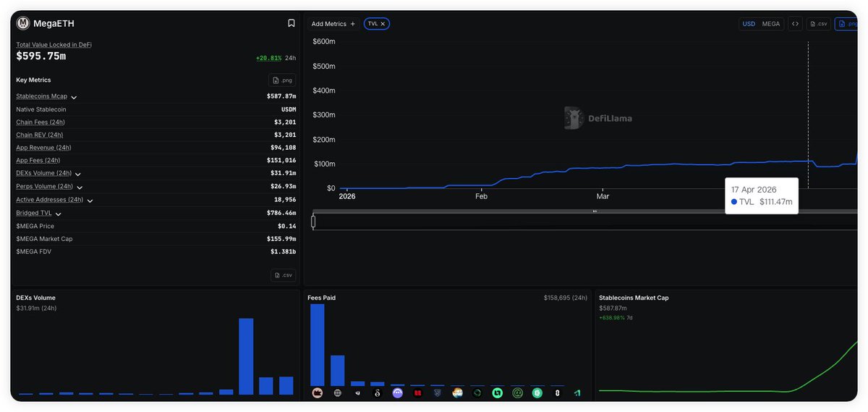Click the DEXs Volume panel title
The height and width of the screenshot is (412, 868).
[x=35, y=298]
